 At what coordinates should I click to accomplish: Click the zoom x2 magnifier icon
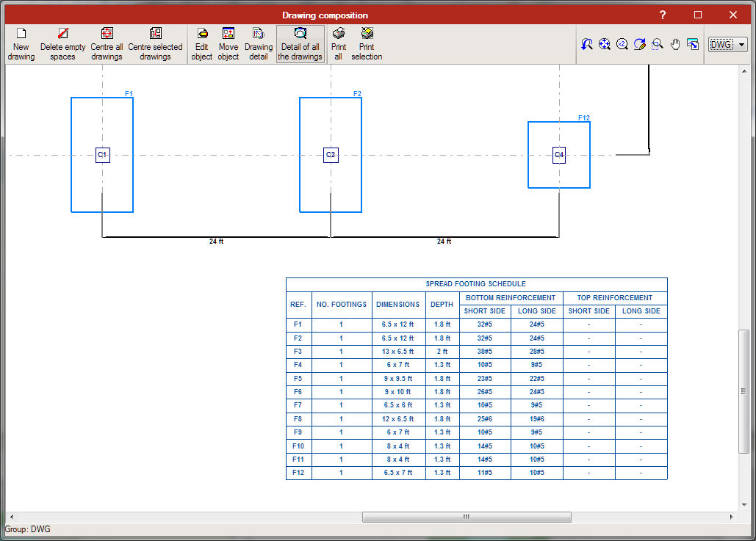[622, 44]
